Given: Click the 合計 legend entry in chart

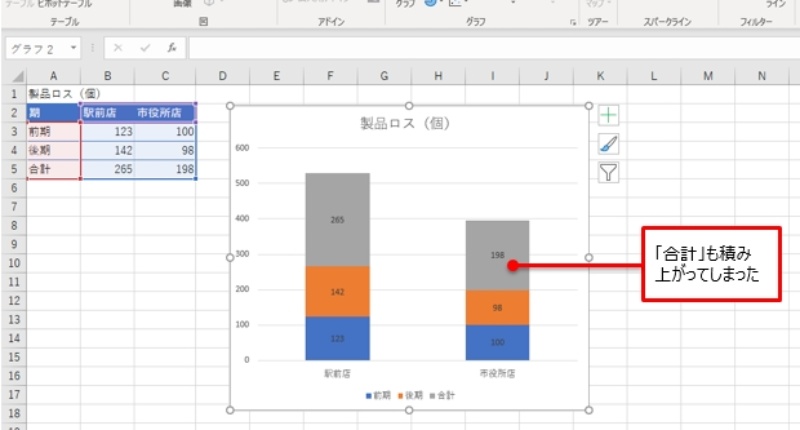Looking at the screenshot, I should pyautogui.click(x=441, y=395).
